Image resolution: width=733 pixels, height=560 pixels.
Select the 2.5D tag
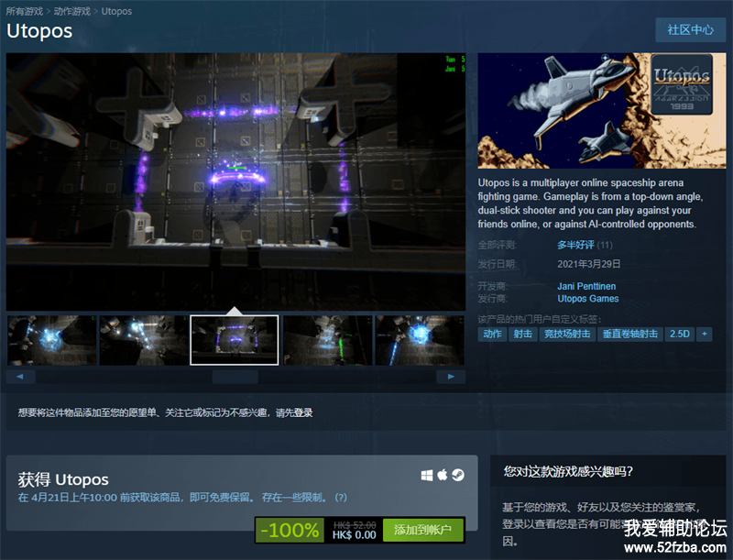(x=680, y=335)
